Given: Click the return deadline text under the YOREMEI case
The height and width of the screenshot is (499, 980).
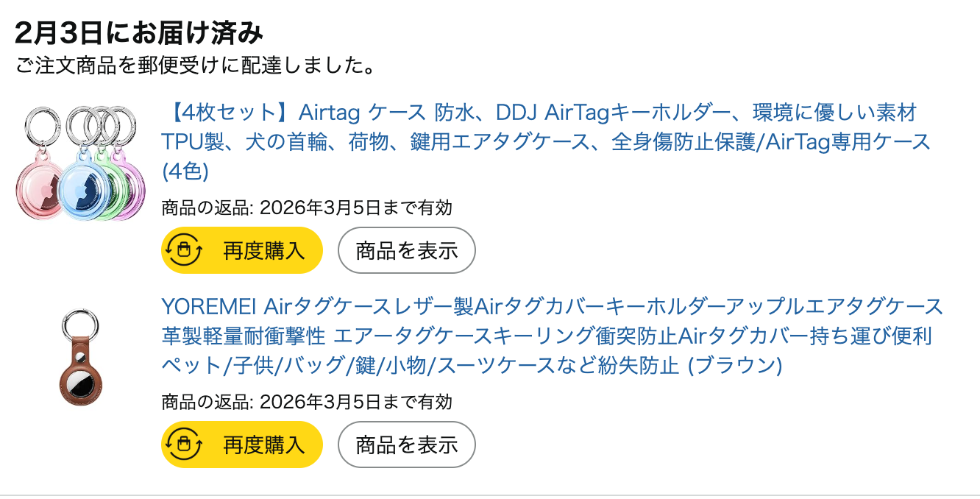Looking at the screenshot, I should (307, 402).
